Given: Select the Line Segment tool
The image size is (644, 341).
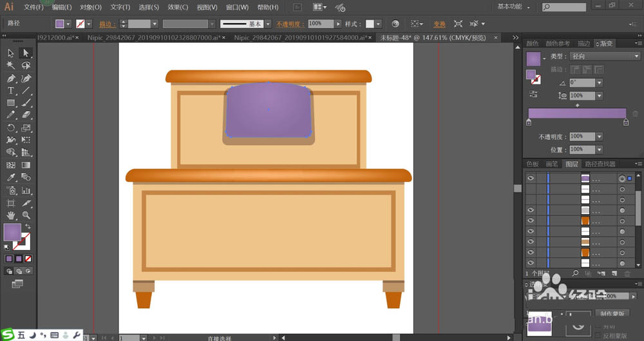Looking at the screenshot, I should pos(26,90).
